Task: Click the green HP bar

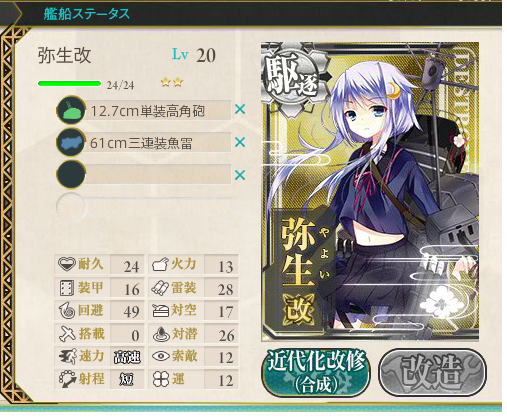Action: [70, 83]
